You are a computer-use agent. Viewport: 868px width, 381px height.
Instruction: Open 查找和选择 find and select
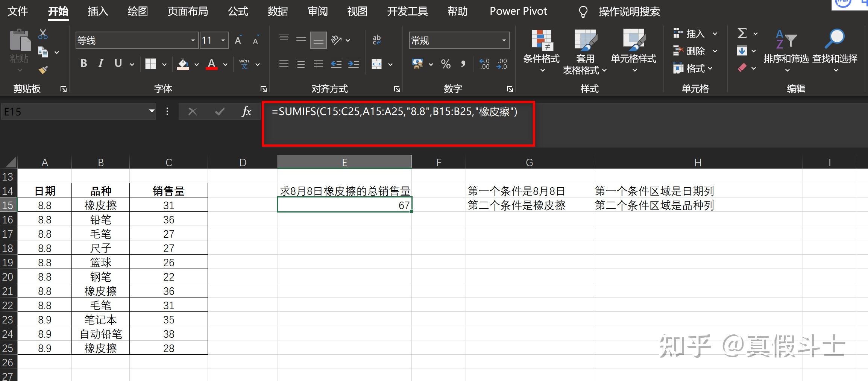tap(835, 51)
